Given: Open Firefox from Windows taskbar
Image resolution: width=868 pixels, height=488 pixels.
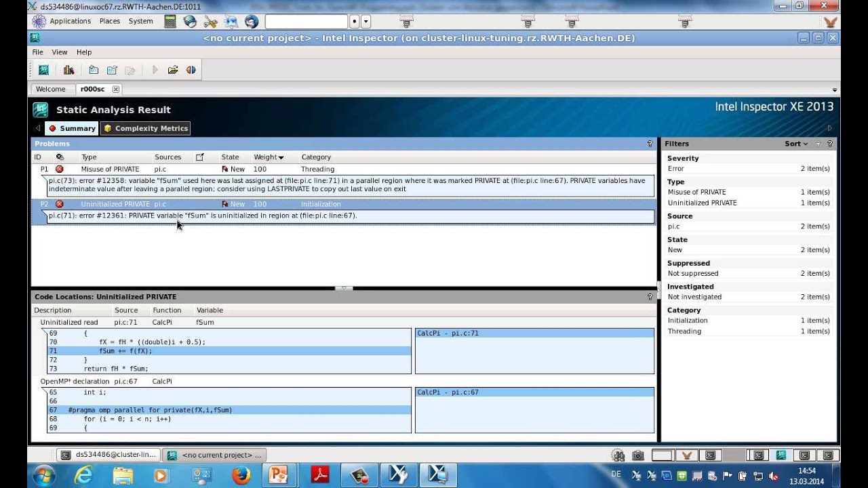Looking at the screenshot, I should click(241, 475).
